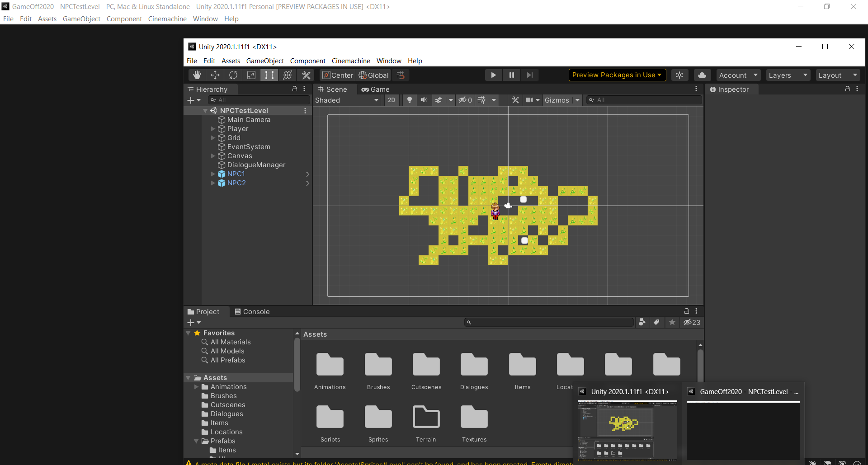
Task: Switch to the Console tab
Action: click(x=252, y=312)
